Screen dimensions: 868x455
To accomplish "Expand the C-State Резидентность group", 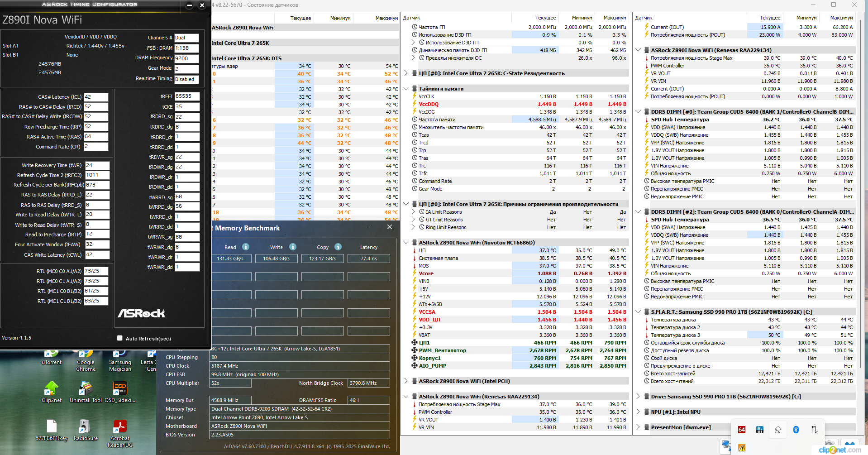I will tap(406, 73).
